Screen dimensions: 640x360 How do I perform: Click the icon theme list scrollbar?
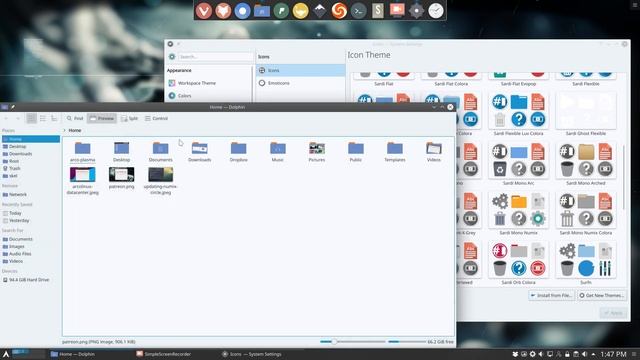pyautogui.click(x=624, y=178)
